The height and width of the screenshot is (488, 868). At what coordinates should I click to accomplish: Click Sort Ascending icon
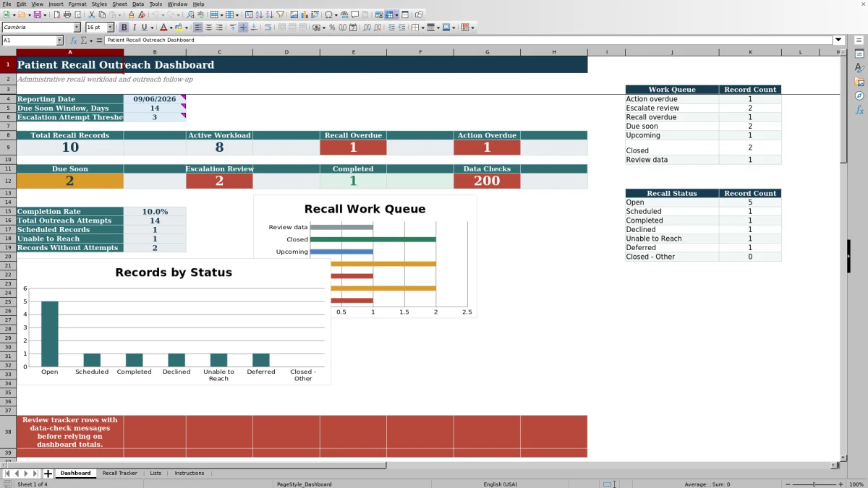[259, 14]
